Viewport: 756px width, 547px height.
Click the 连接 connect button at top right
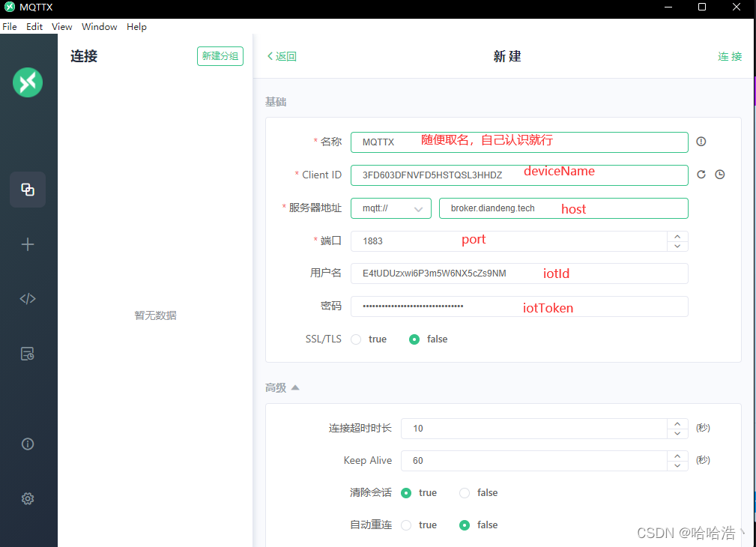(x=730, y=56)
